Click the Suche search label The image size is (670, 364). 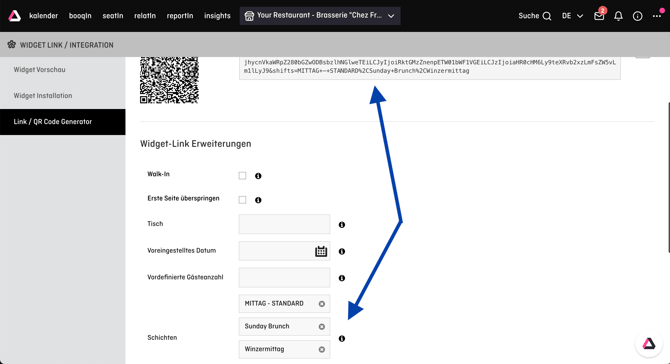529,16
